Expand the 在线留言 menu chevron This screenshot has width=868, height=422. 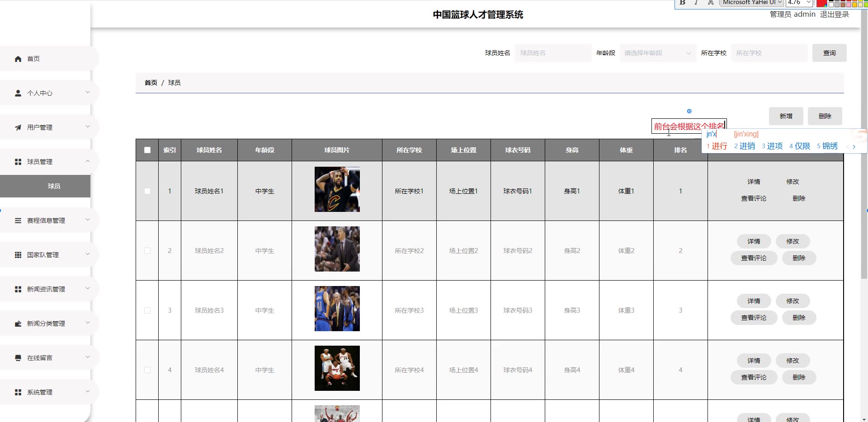pos(88,357)
